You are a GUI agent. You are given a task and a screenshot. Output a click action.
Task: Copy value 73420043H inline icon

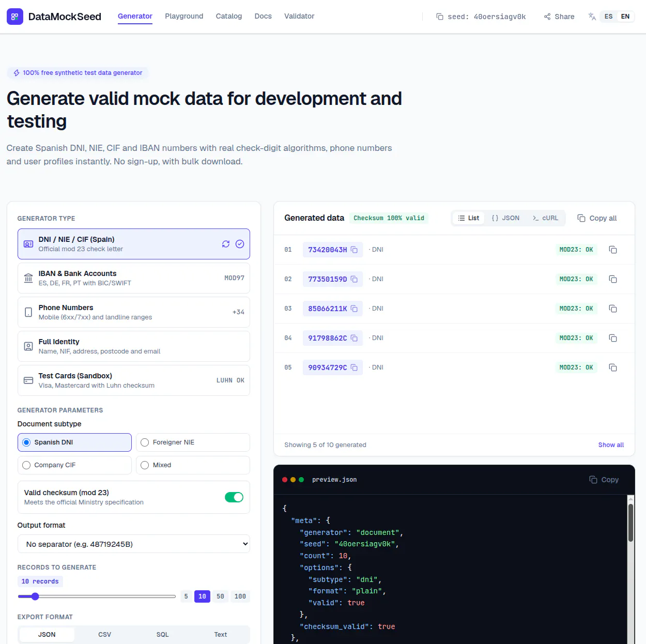click(x=354, y=250)
